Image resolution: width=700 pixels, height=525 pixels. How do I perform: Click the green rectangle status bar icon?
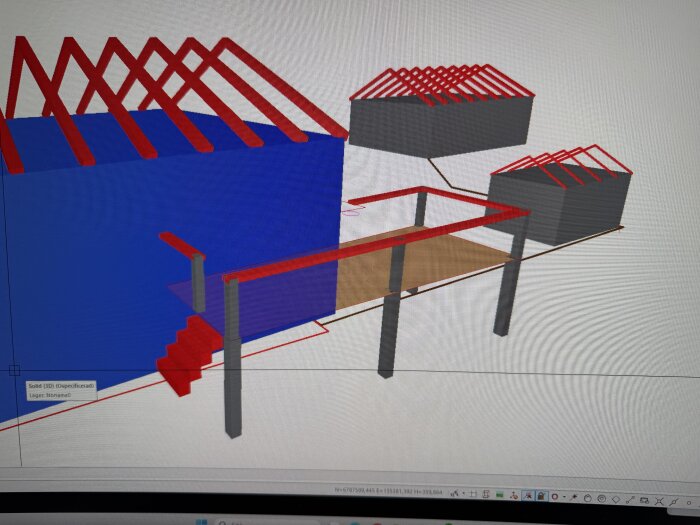pyautogui.click(x=500, y=495)
